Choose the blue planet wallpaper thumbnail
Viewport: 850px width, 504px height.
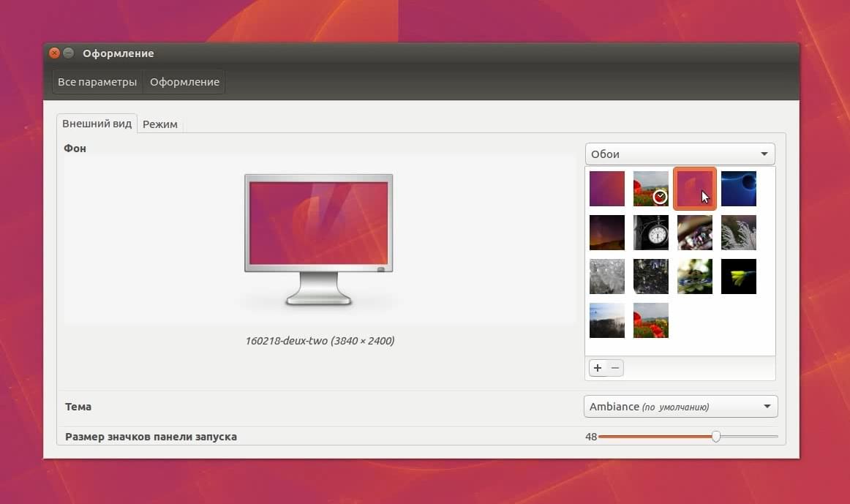tap(739, 189)
